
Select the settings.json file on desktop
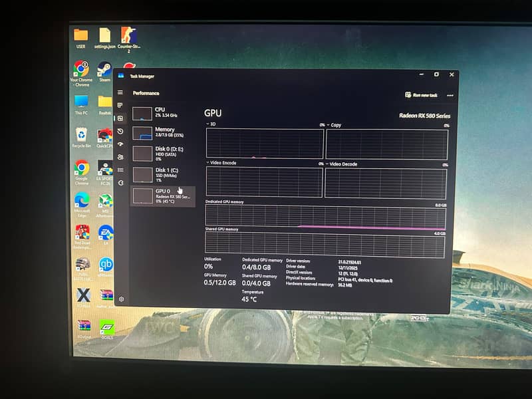105,38
